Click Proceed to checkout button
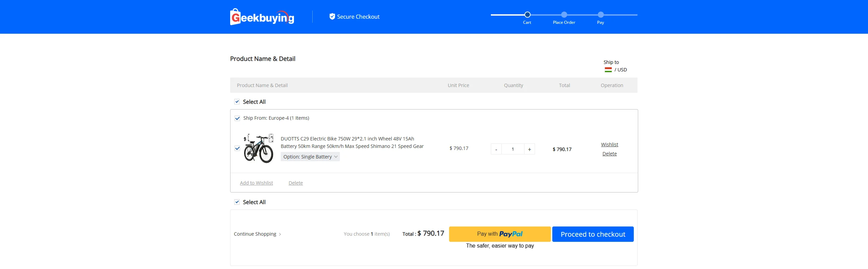This screenshot has height=269, width=868. [x=593, y=234]
